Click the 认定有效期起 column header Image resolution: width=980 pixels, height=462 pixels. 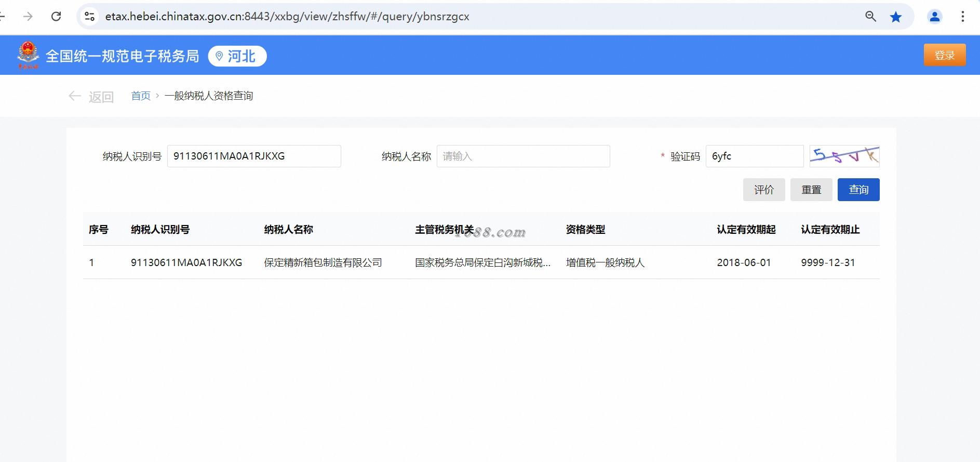(746, 229)
